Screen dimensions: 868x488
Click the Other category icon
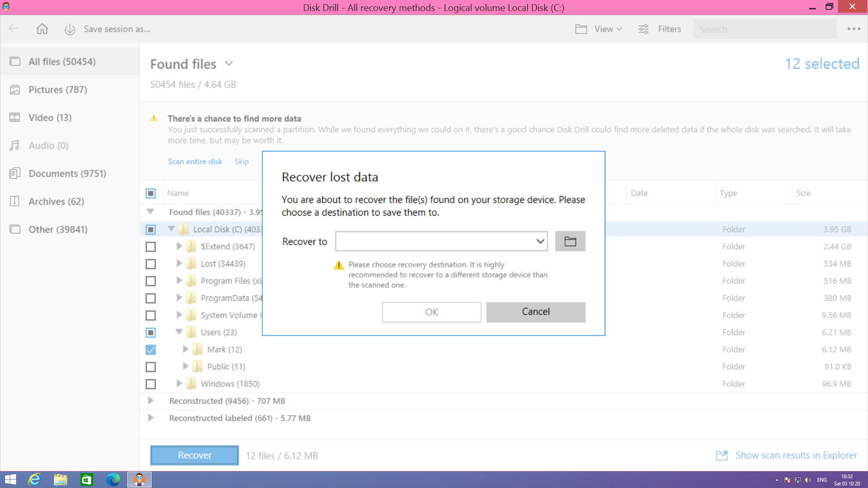point(15,229)
